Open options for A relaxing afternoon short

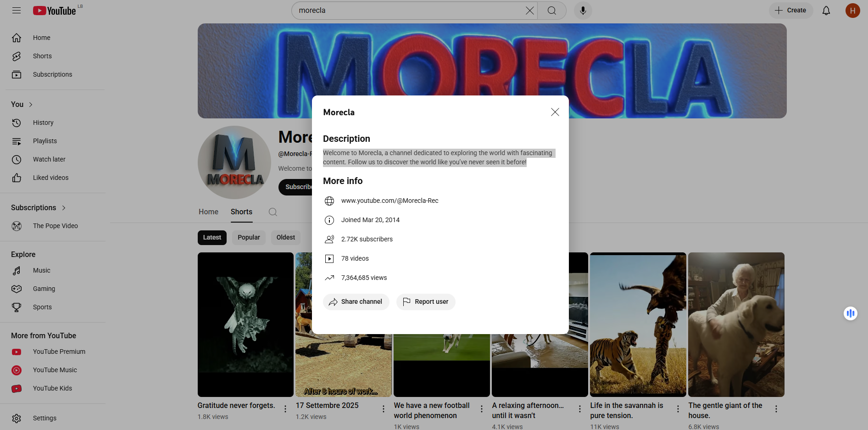(580, 409)
